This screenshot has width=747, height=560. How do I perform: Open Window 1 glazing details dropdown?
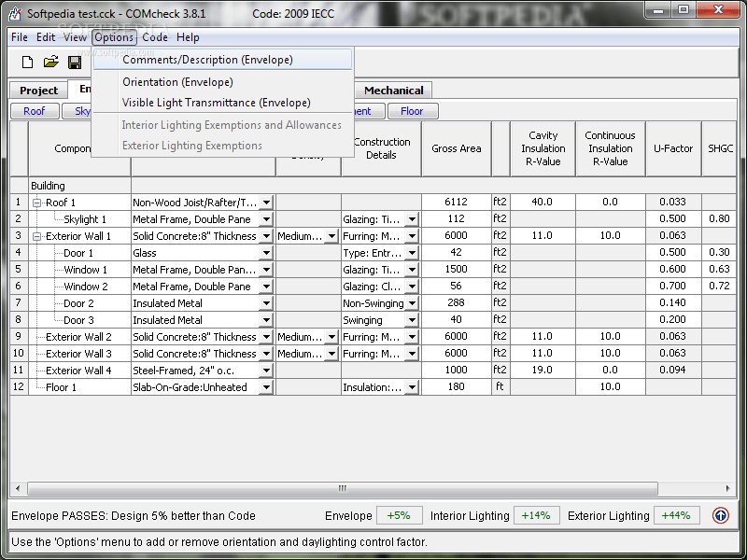[412, 270]
